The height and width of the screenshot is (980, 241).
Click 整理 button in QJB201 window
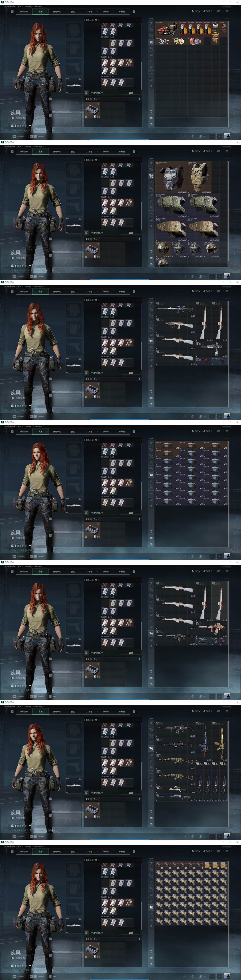(x=131, y=793)
